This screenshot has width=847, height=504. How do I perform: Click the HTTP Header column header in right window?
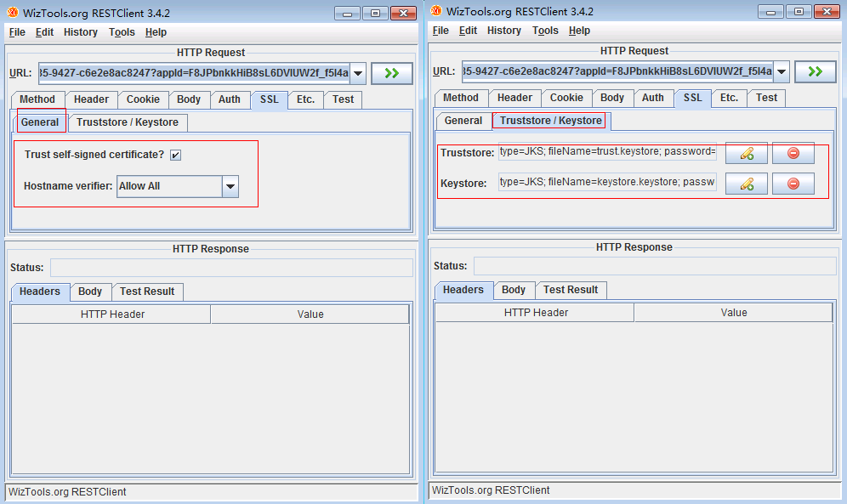pyautogui.click(x=536, y=313)
